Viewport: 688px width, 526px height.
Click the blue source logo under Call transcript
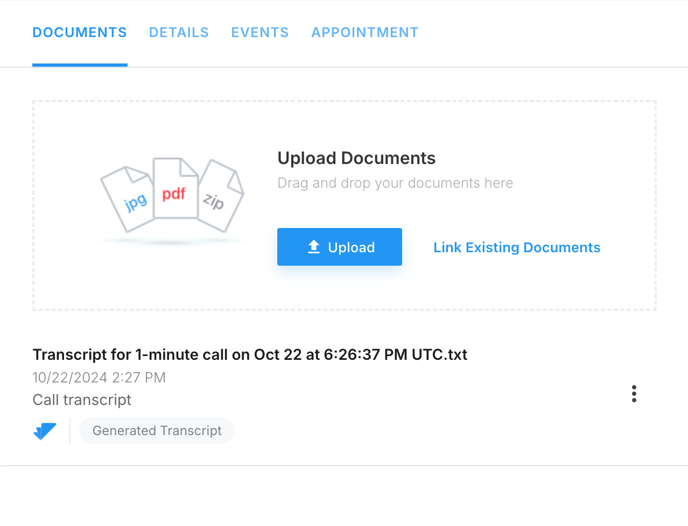pyautogui.click(x=45, y=431)
